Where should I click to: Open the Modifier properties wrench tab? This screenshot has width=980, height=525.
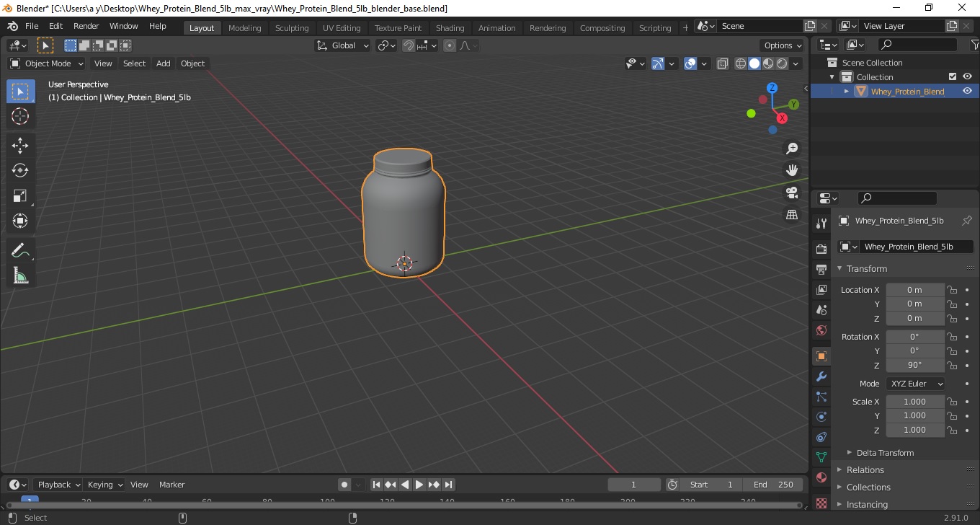tap(821, 376)
